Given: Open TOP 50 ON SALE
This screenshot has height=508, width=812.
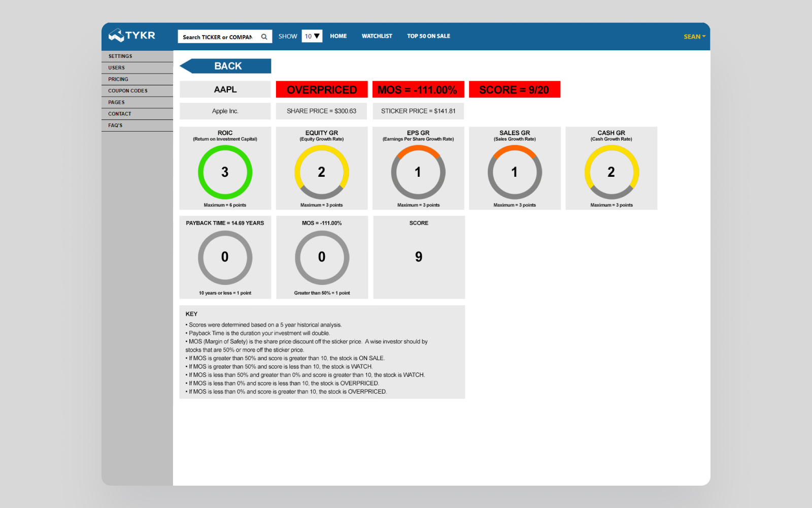Looking at the screenshot, I should pyautogui.click(x=428, y=36).
